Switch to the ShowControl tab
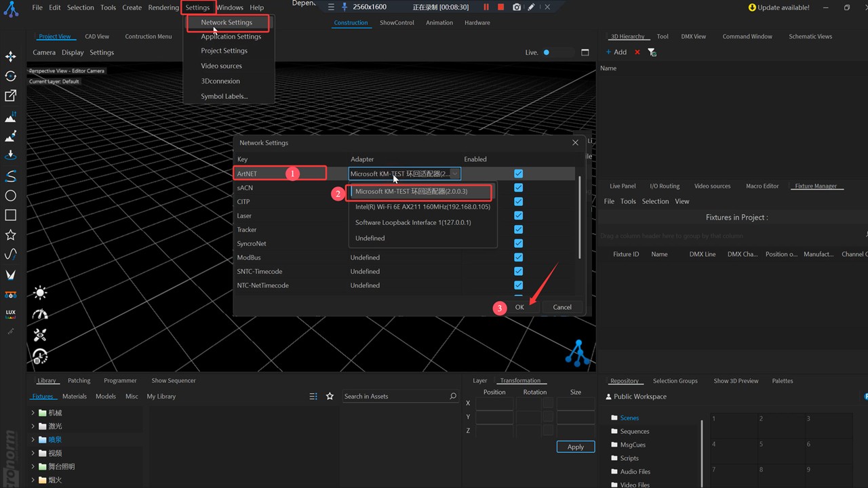This screenshot has width=868, height=488. (x=397, y=22)
